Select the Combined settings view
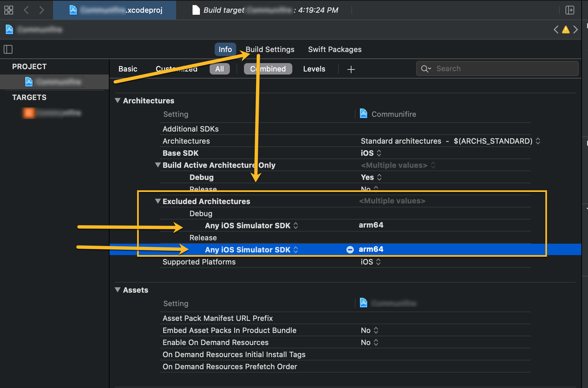 (268, 69)
